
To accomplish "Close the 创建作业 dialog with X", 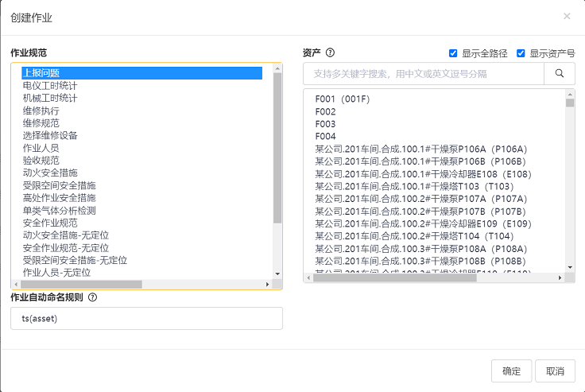I will coord(567,16).
